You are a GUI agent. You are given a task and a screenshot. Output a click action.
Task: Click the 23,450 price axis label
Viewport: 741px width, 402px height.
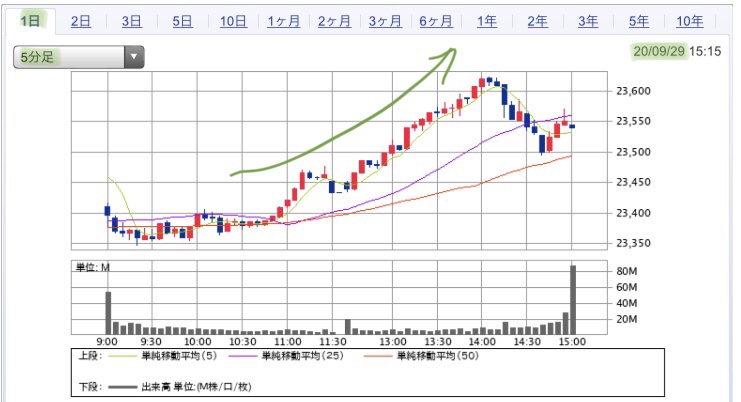point(633,182)
